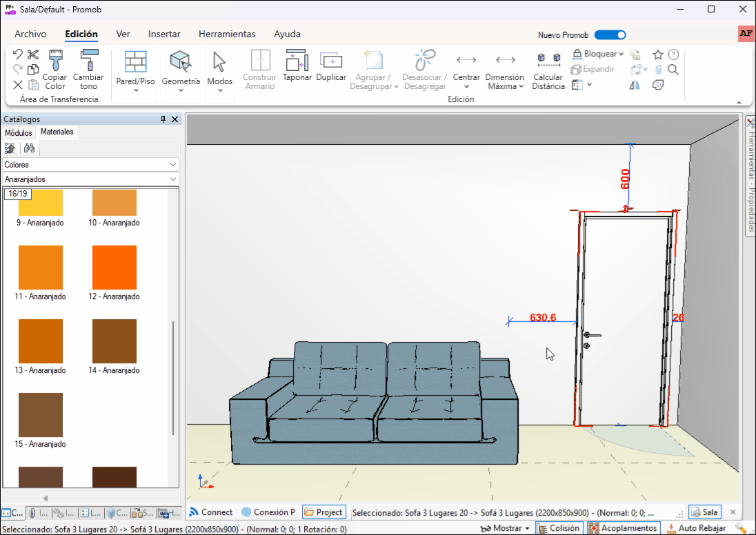Click the Connect button

pos(210,512)
